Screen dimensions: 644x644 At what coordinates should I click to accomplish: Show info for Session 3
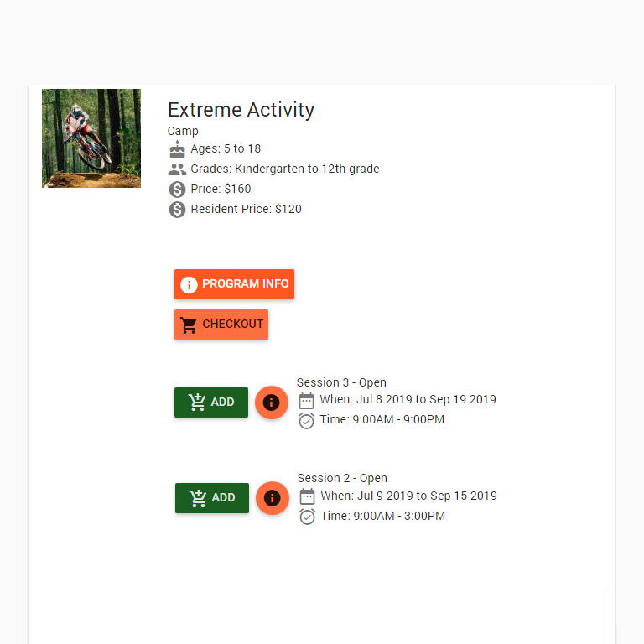click(x=272, y=402)
